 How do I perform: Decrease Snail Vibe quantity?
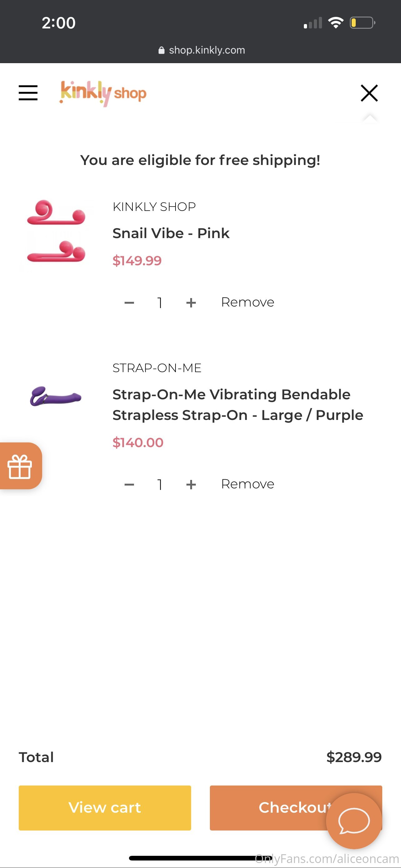click(x=129, y=302)
